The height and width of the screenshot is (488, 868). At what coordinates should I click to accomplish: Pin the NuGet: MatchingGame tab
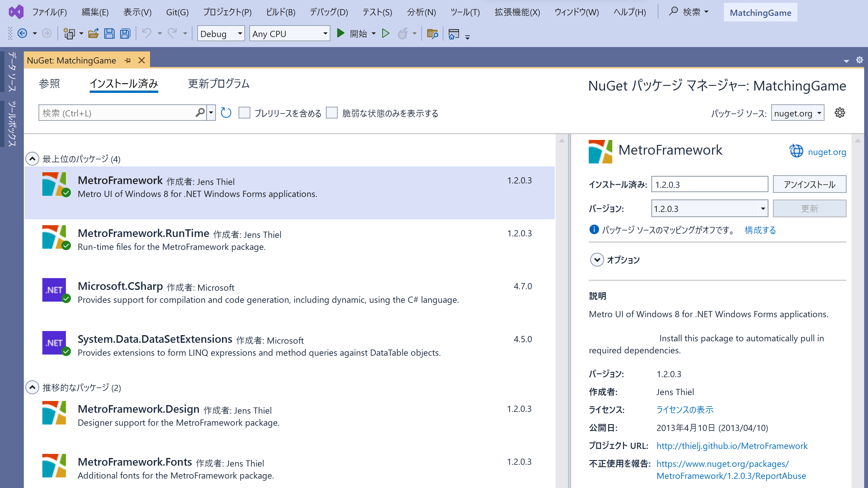(x=127, y=60)
